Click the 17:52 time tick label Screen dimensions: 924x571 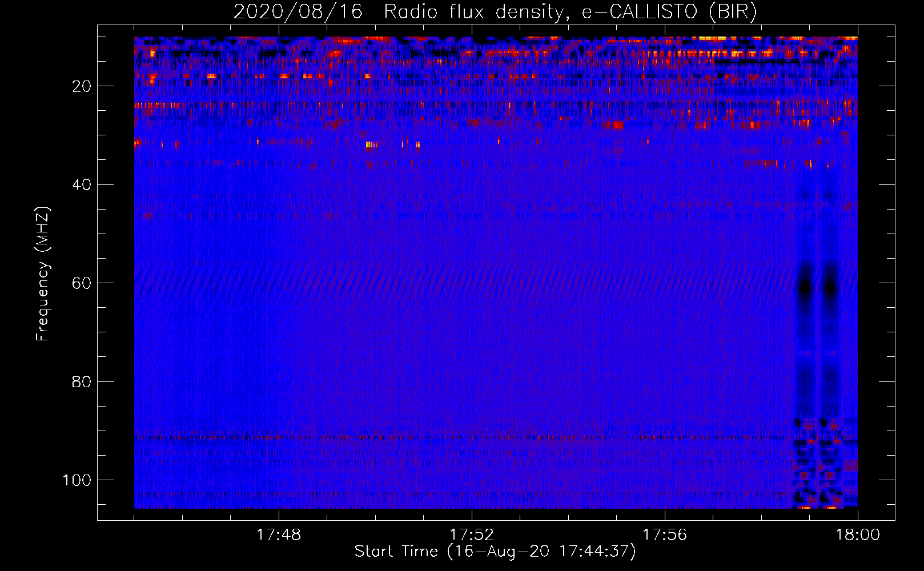472,535
